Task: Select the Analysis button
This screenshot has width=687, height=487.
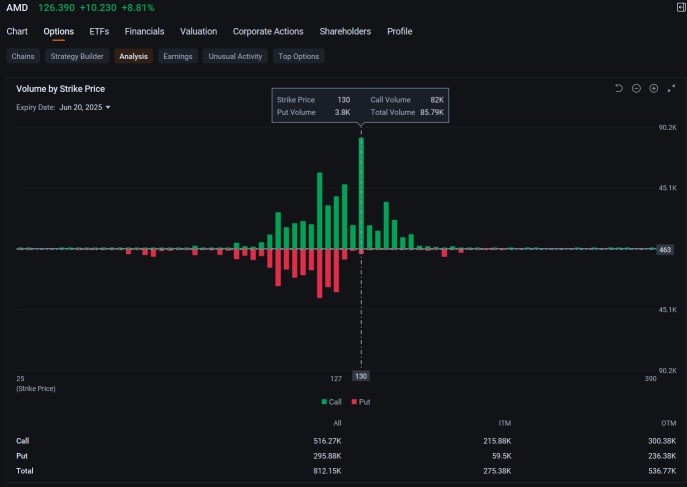Action: (134, 56)
